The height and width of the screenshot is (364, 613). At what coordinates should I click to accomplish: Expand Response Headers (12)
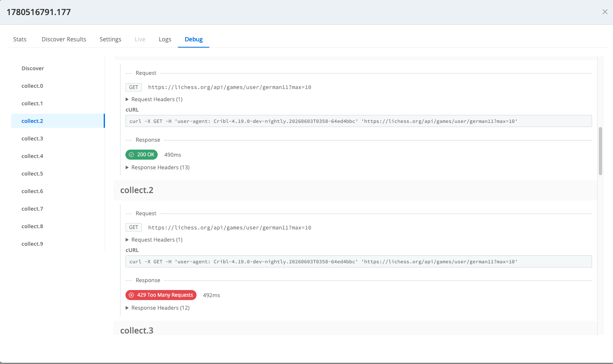(x=158, y=308)
